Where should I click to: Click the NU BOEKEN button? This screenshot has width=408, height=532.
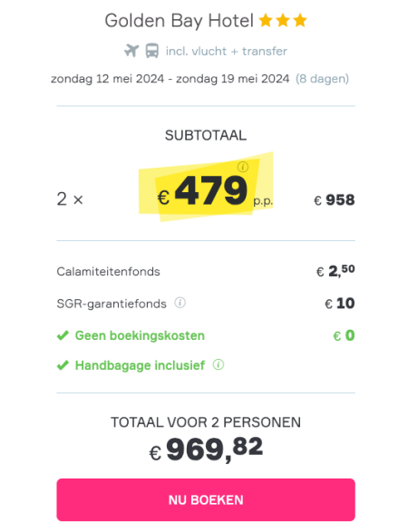coord(206,499)
